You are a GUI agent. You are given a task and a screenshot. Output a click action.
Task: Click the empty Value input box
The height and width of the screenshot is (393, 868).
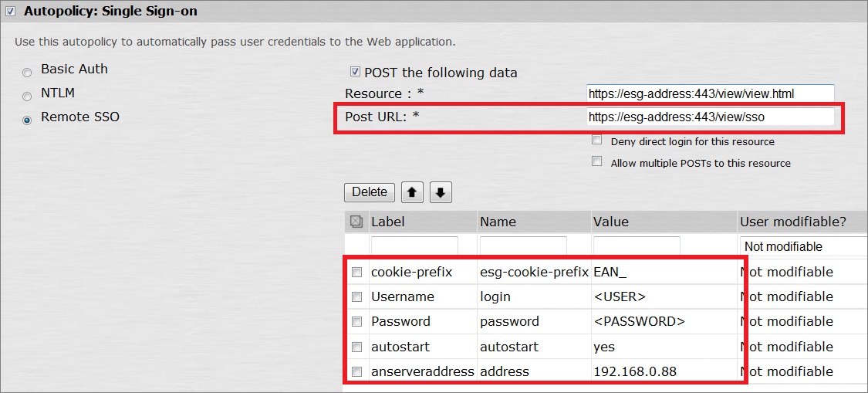(x=637, y=246)
